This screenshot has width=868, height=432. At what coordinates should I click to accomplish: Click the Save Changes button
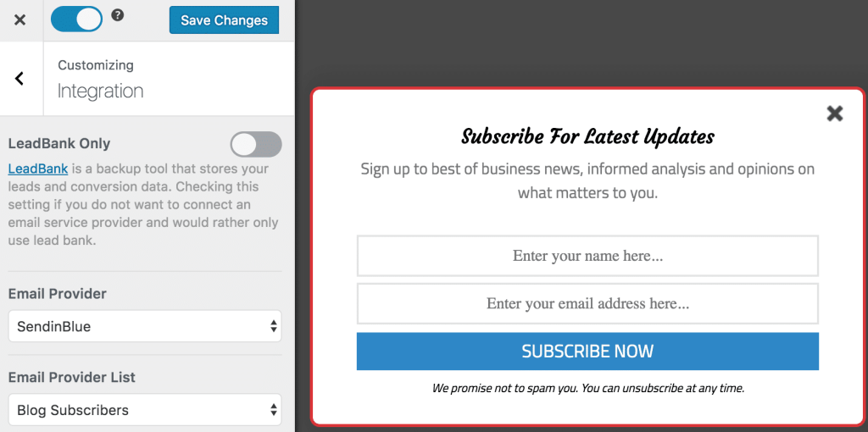224,20
